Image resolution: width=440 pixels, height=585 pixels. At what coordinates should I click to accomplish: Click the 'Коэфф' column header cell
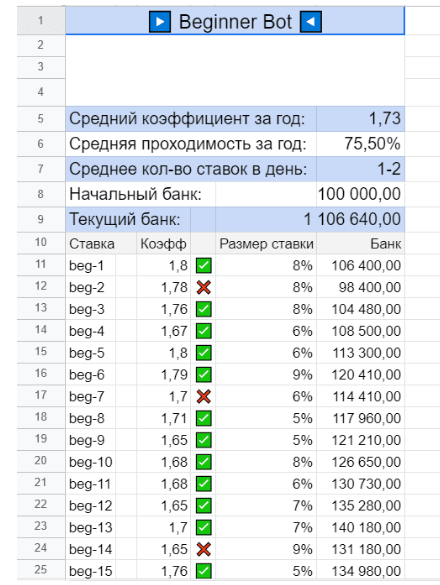[x=163, y=243]
